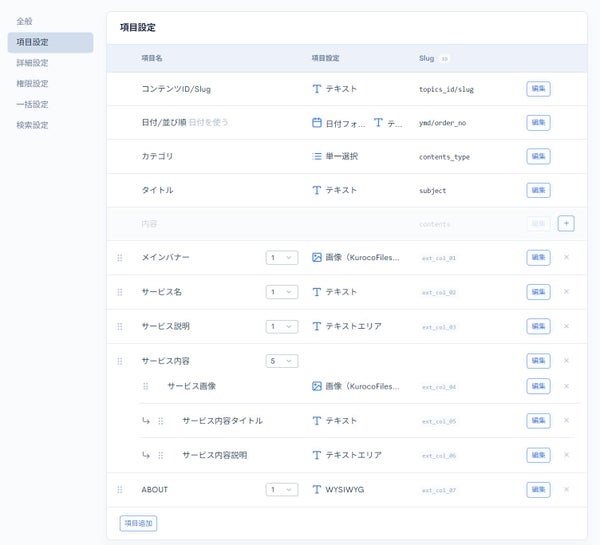Screen dimensions: 600x545
Task: Click the text type icon for サービス名
Action: (316, 292)
